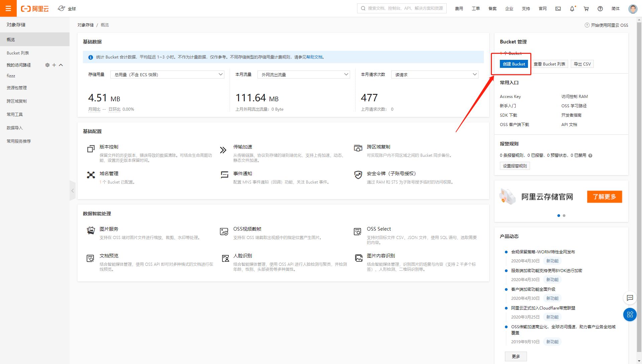Click the 域名管理 icon
The image size is (642, 364).
coord(91,175)
